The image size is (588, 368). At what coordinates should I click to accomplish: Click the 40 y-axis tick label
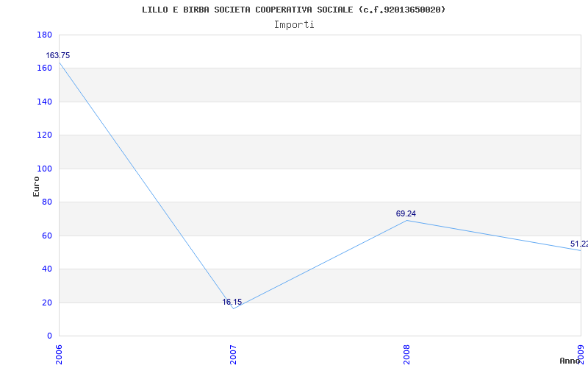pyautogui.click(x=47, y=269)
